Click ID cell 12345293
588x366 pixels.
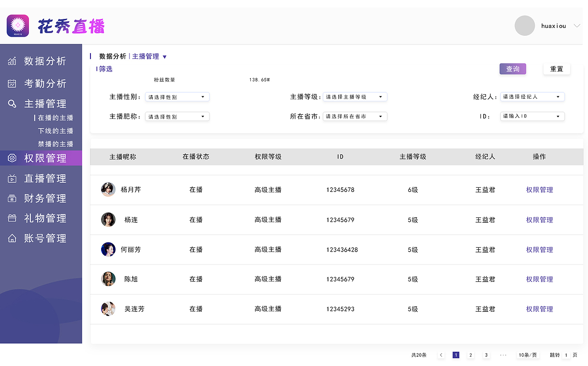click(x=340, y=309)
